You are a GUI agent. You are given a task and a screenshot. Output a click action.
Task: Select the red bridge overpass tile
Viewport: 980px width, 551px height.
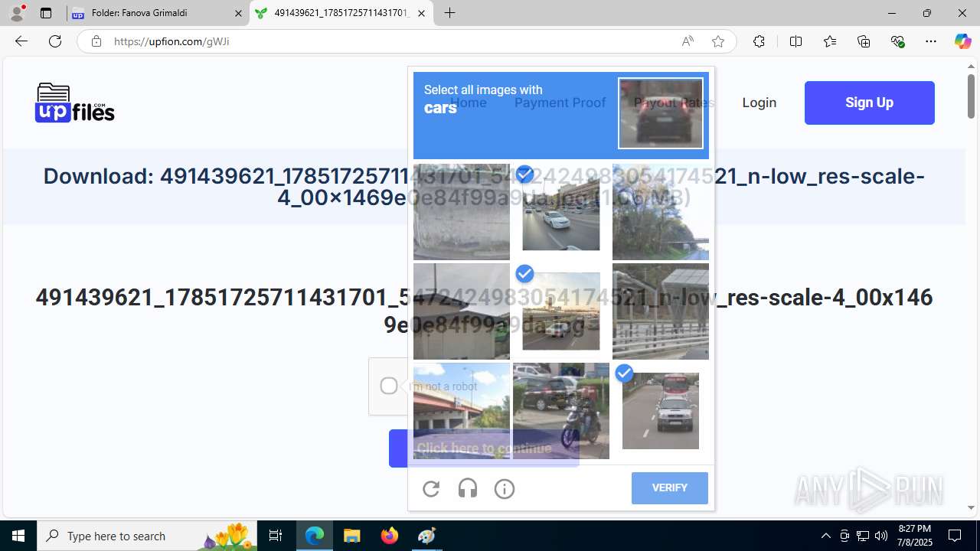pos(462,411)
